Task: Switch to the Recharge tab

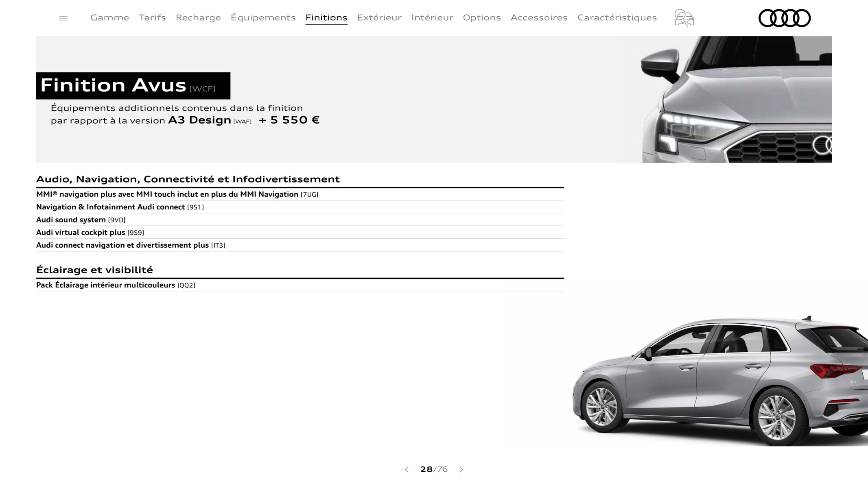Action: pos(198,17)
